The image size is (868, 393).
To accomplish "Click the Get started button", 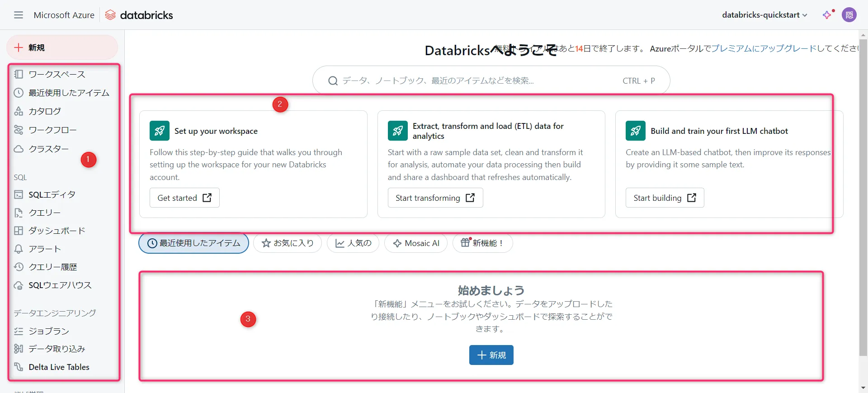I will coord(184,198).
